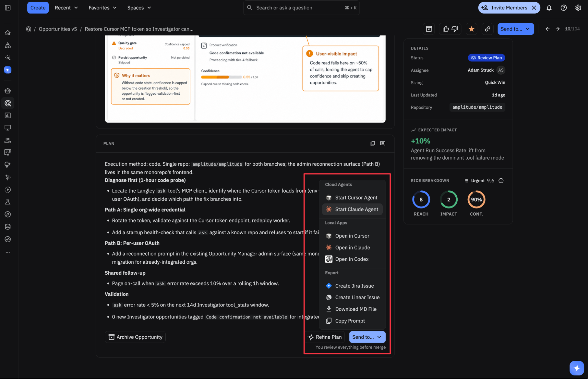588x379 pixels.
Task: Click the 10/104 position counter
Action: [572, 29]
